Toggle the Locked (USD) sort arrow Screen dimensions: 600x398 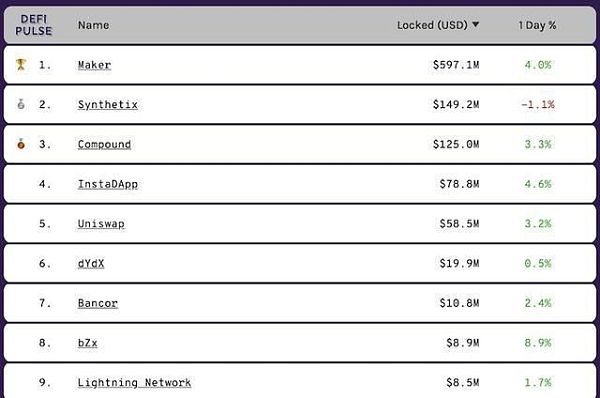(x=475, y=24)
